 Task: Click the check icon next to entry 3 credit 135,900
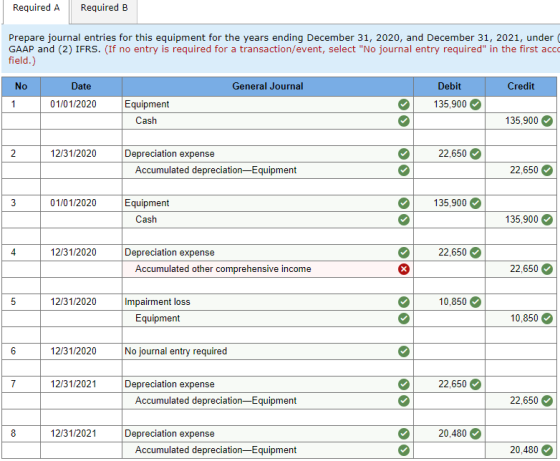[x=547, y=220]
